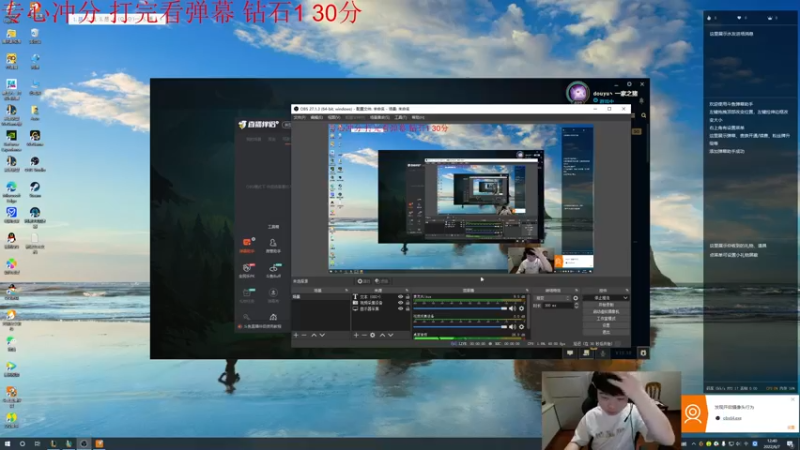Move the selected source down in Sources
Image resolution: width=800 pixels, height=450 pixels.
pos(390,335)
